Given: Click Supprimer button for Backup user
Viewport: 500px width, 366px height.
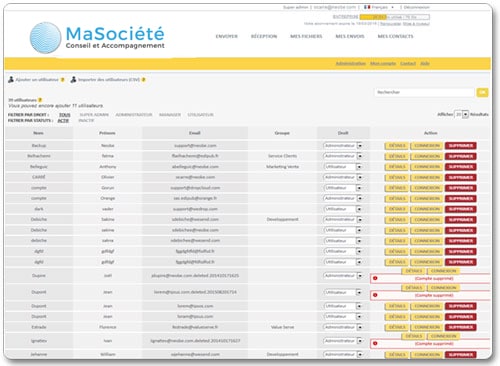Looking at the screenshot, I should [x=461, y=146].
